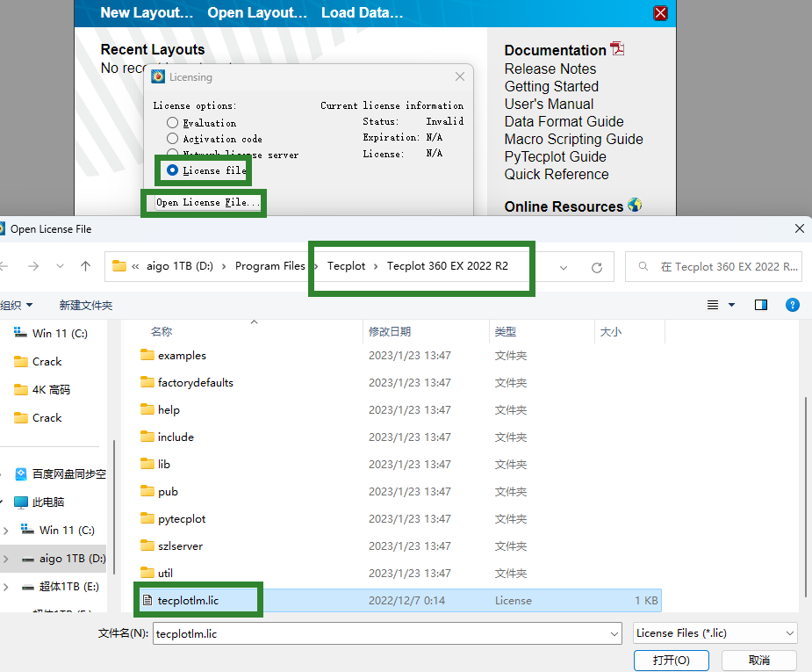Click the blue help icon
Image resolution: width=812 pixels, height=672 pixels.
(x=793, y=305)
